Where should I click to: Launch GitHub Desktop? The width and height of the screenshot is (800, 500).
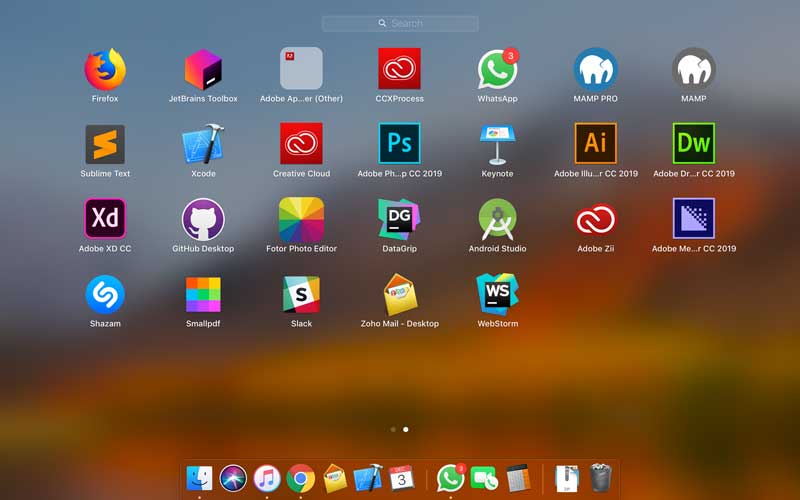coord(203,219)
